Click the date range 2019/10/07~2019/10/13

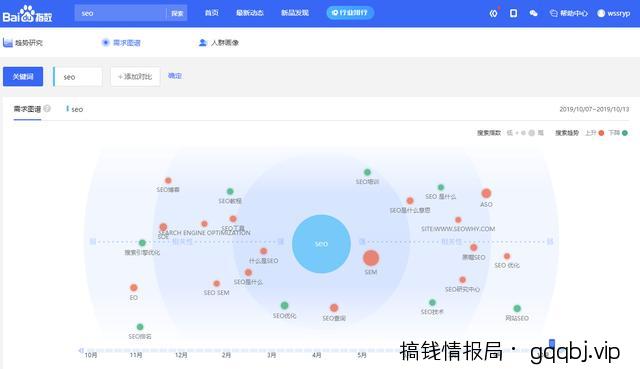[594, 109]
